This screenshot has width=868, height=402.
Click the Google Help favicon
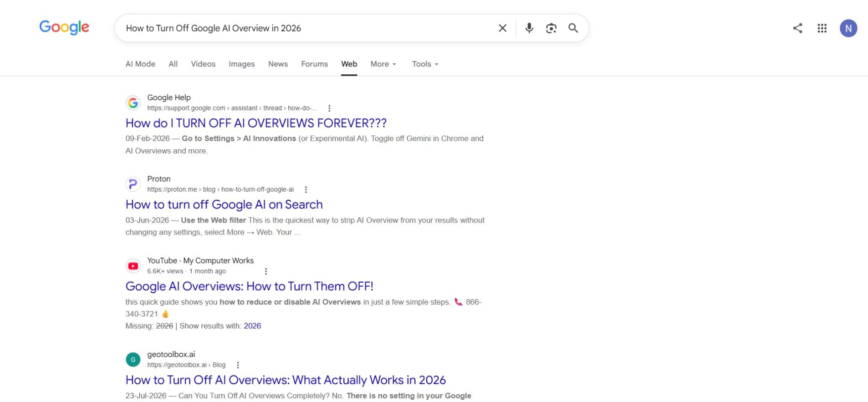point(133,102)
